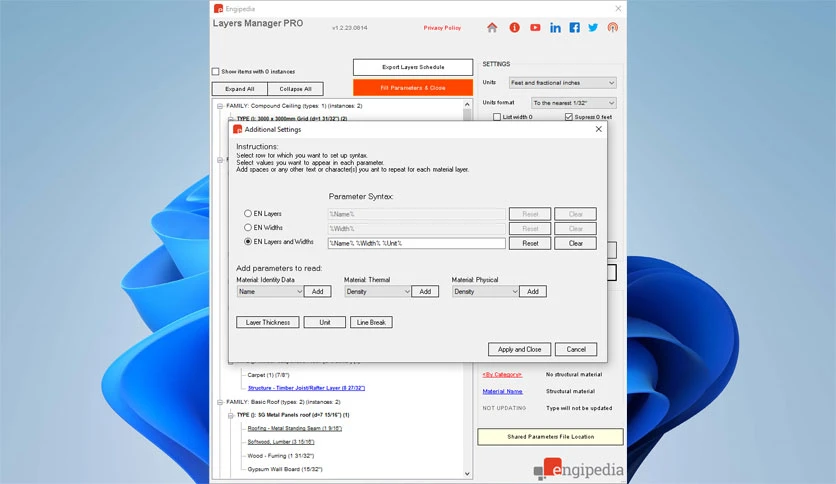
Task: Select 'Roofing - Metal Standing Seam' tree row
Action: 294,429
